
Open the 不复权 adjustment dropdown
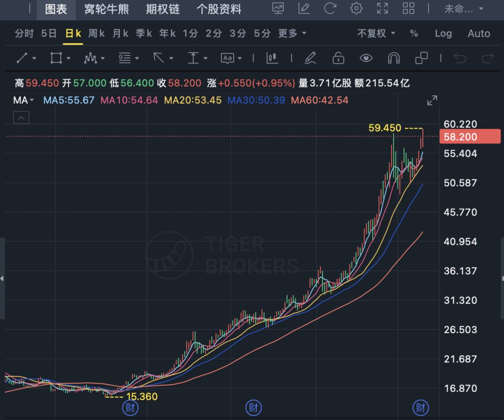coord(376,33)
